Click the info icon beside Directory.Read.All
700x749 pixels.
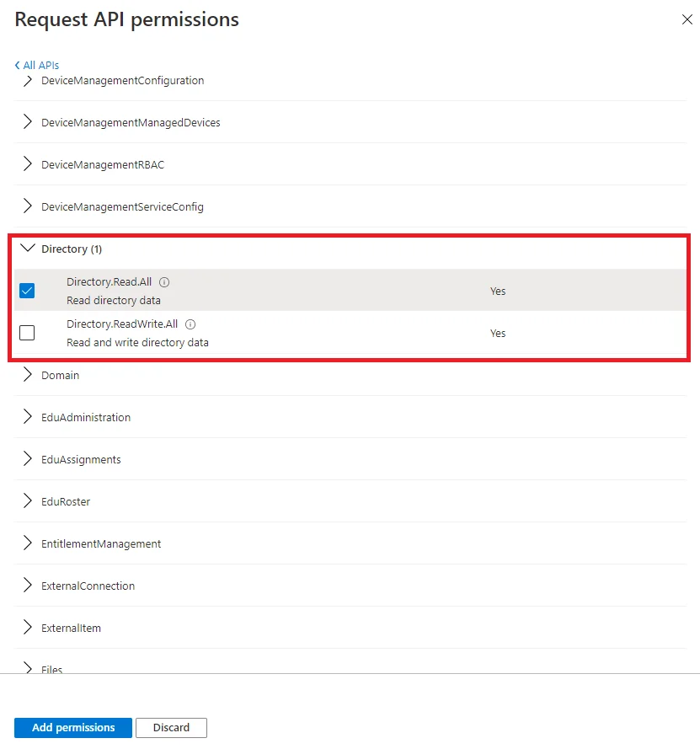pyautogui.click(x=164, y=282)
